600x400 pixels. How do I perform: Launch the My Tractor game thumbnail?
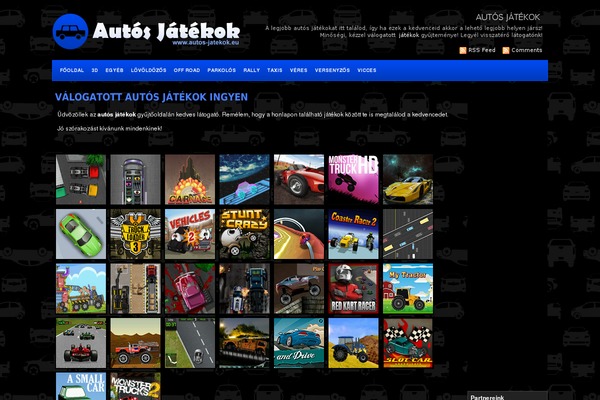[x=408, y=289]
